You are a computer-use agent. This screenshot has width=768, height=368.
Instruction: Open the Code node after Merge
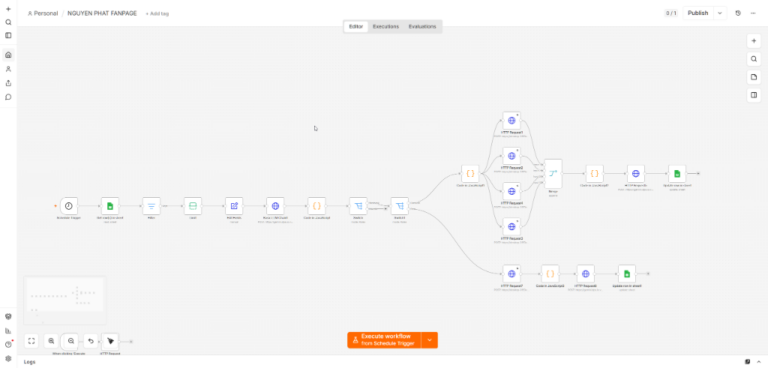pos(595,173)
